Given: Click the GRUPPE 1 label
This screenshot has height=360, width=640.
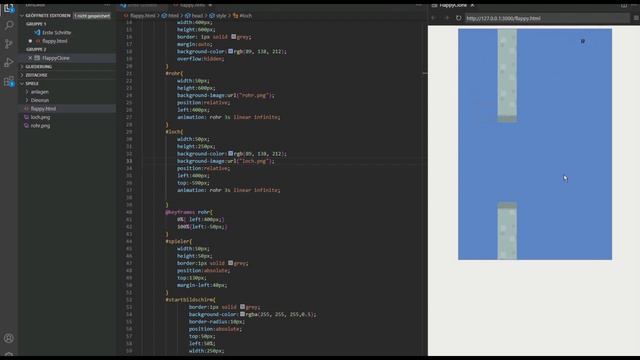Looking at the screenshot, I should 36,24.
